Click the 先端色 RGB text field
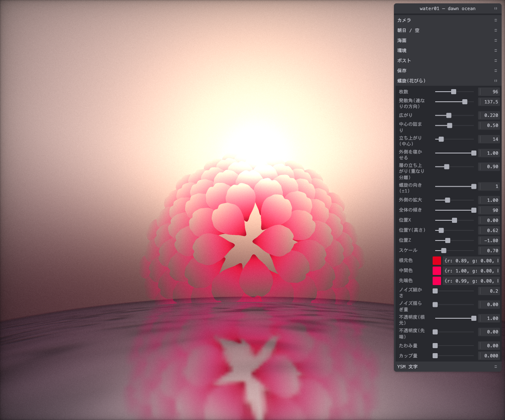The height and width of the screenshot is (420, 505). point(471,281)
